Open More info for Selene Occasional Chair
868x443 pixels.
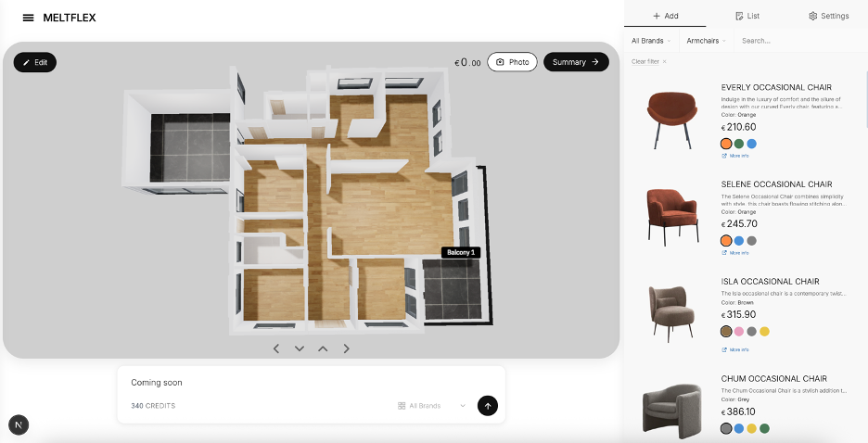tap(738, 253)
